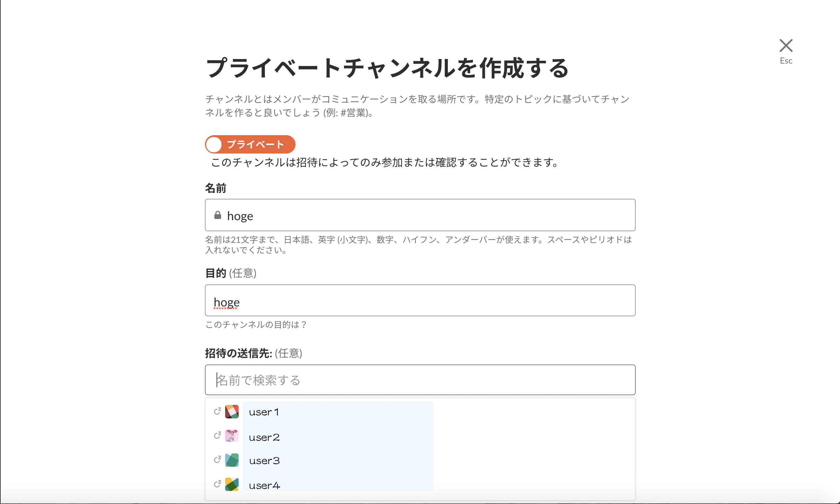Click the invite-only notice このチャンネルは招待によってのみ
The image size is (840, 504).
(x=385, y=162)
